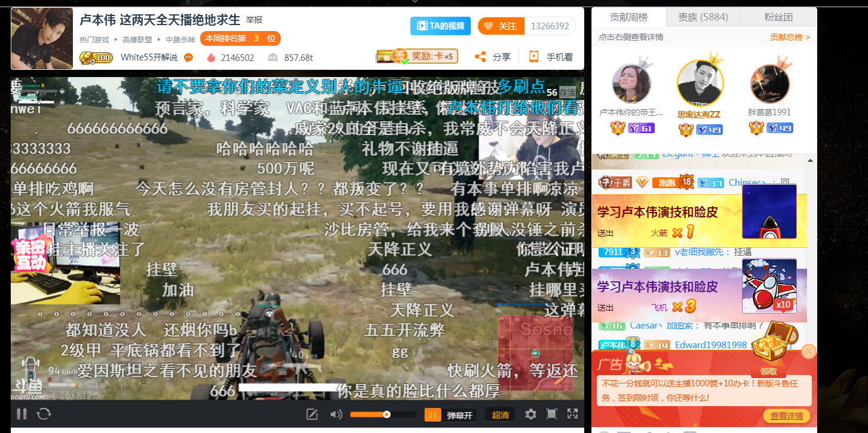Click chat user Caesar丶加图索
The height and width of the screenshot is (433, 868).
pyautogui.click(x=661, y=325)
